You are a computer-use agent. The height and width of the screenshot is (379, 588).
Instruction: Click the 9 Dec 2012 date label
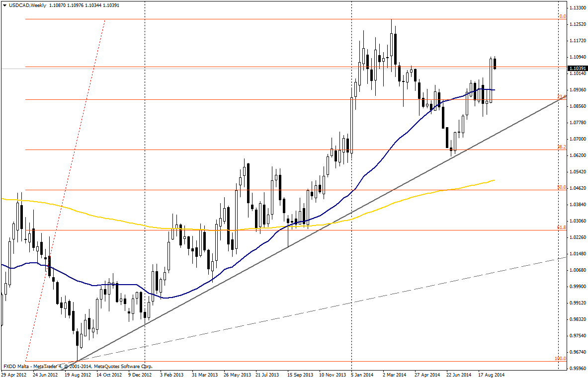click(x=140, y=375)
